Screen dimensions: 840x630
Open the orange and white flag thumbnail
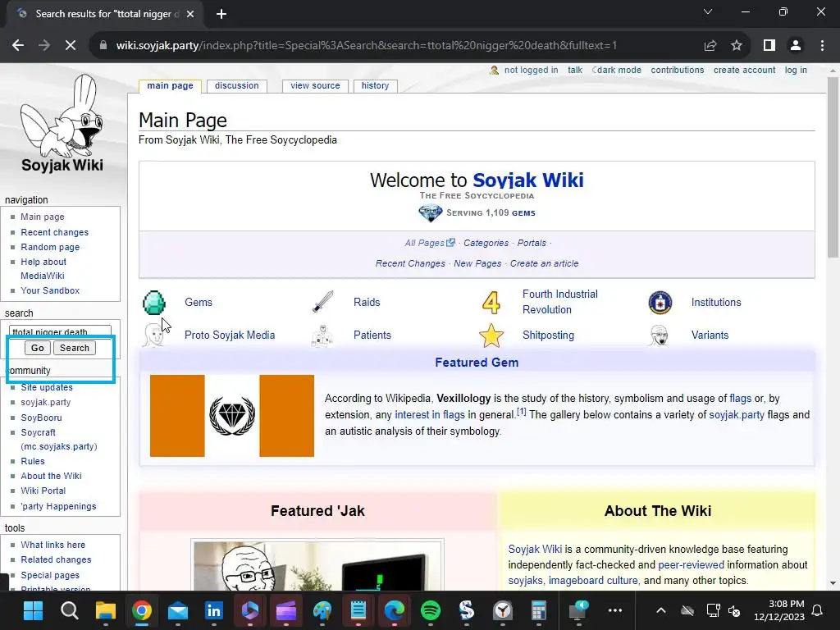point(232,416)
